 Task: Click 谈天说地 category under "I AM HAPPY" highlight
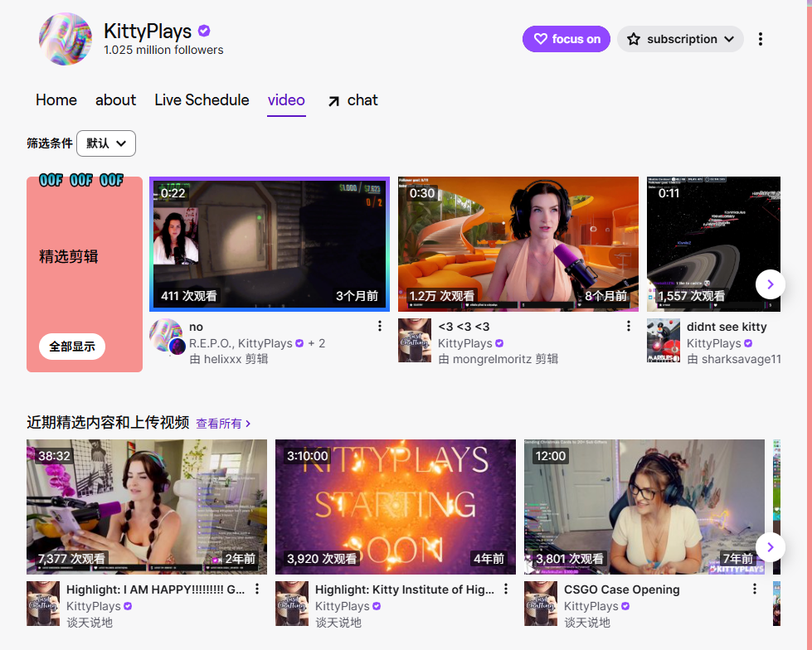pyautogui.click(x=90, y=622)
